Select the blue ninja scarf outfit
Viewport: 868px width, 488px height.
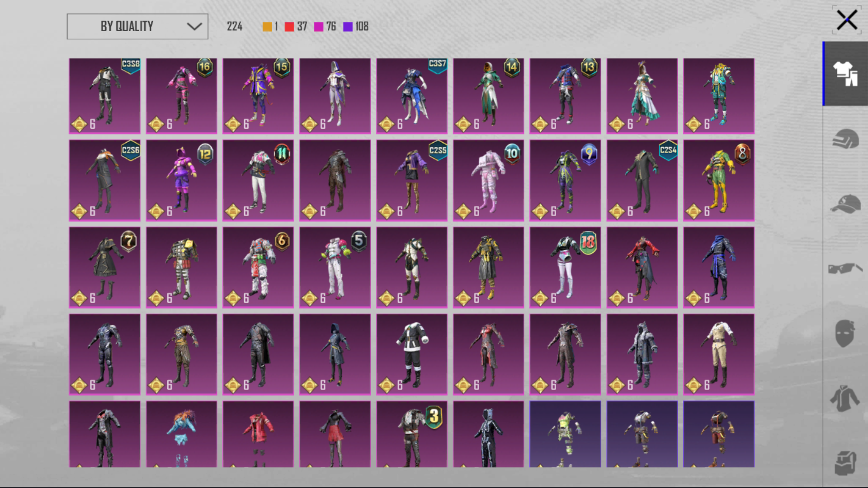click(719, 267)
